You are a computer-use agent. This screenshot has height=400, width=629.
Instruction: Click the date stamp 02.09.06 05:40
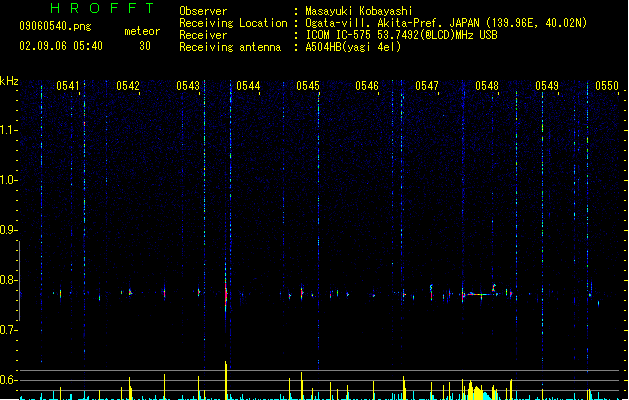click(61, 46)
